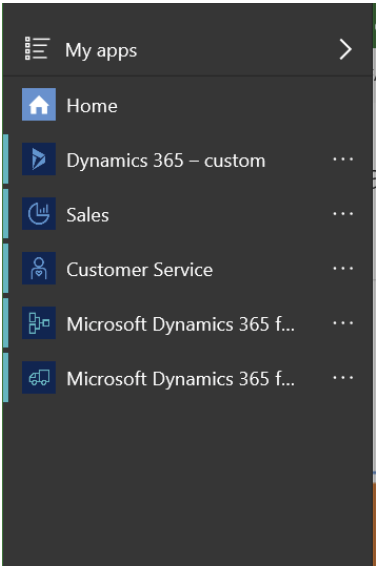This screenshot has width=381, height=570.
Task: Open the ellipsis menu for Sales
Action: pyautogui.click(x=343, y=214)
